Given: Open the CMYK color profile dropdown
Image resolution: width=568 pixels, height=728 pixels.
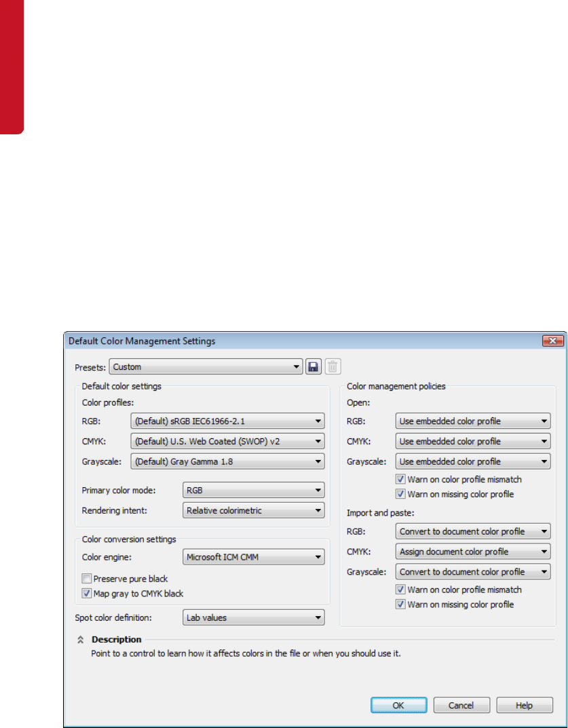Looking at the screenshot, I should click(x=227, y=442).
